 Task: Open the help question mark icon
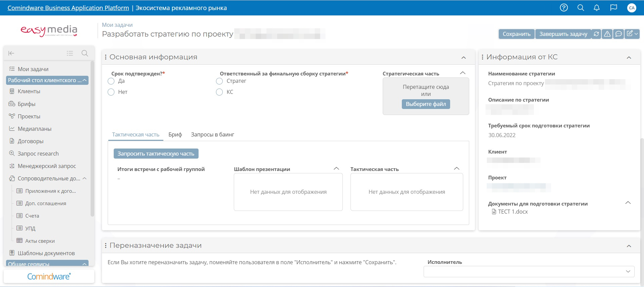[x=564, y=8]
